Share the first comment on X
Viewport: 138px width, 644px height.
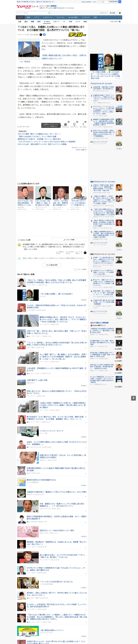coord(85,253)
